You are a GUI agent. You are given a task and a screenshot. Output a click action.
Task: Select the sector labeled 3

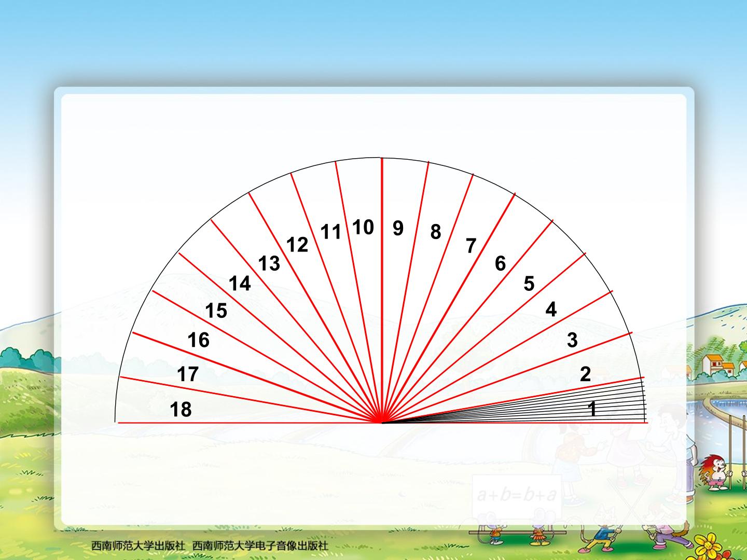click(572, 340)
